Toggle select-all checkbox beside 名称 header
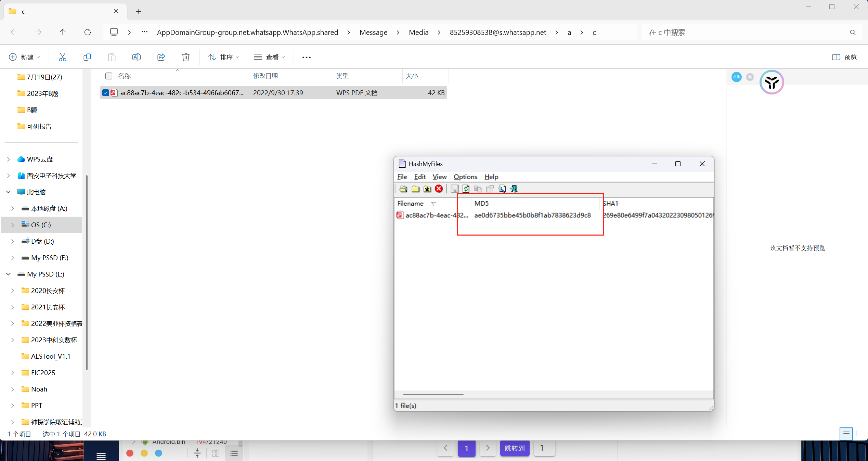 [x=109, y=76]
